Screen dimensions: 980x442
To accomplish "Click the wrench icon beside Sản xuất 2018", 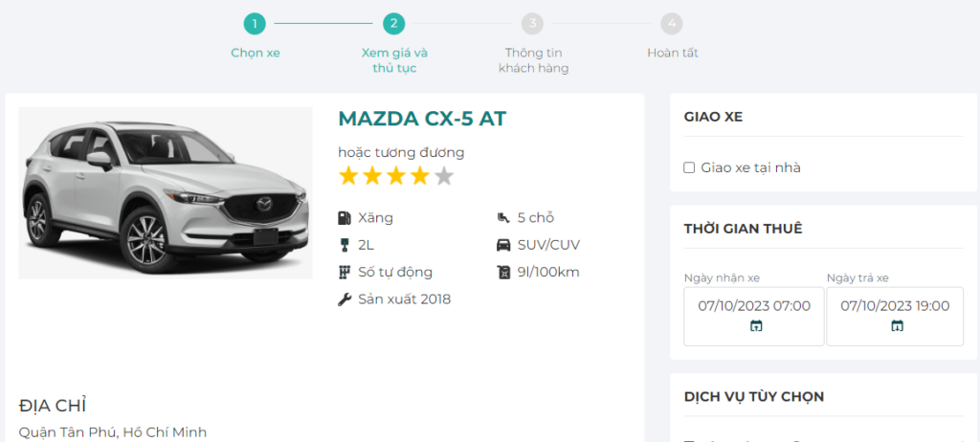I will [345, 299].
